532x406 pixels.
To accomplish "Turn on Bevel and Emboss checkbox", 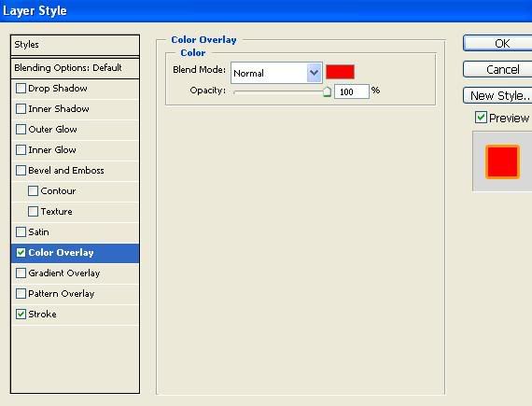I will (21, 171).
